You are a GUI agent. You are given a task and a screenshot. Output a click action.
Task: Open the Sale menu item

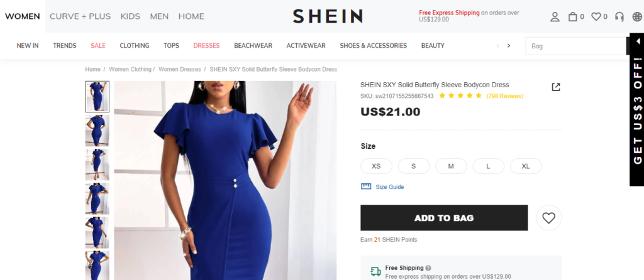[98, 45]
